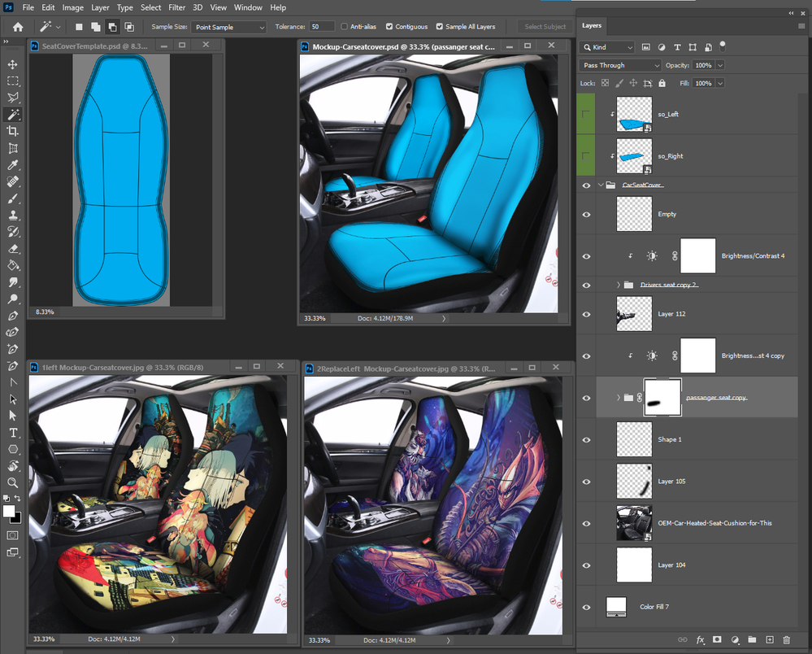Select the Smudge tool
The height and width of the screenshot is (654, 812).
click(13, 282)
